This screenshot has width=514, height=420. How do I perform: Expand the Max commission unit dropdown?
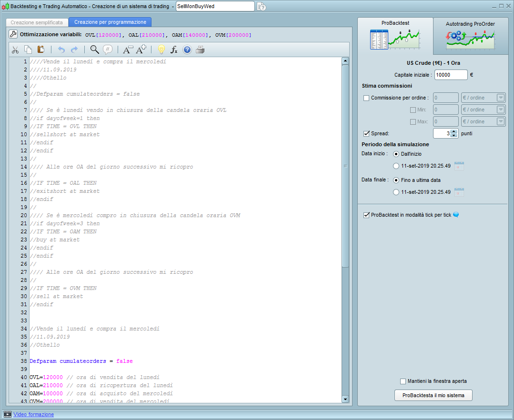(500, 121)
